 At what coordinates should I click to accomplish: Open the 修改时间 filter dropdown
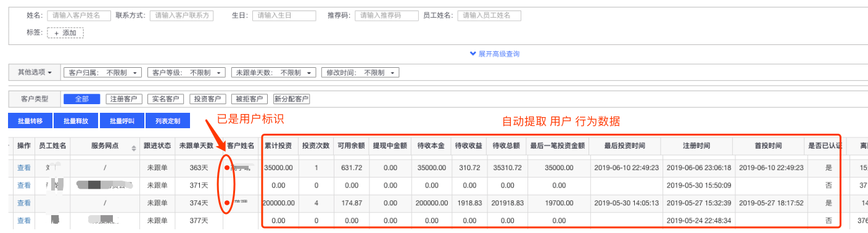[360, 73]
